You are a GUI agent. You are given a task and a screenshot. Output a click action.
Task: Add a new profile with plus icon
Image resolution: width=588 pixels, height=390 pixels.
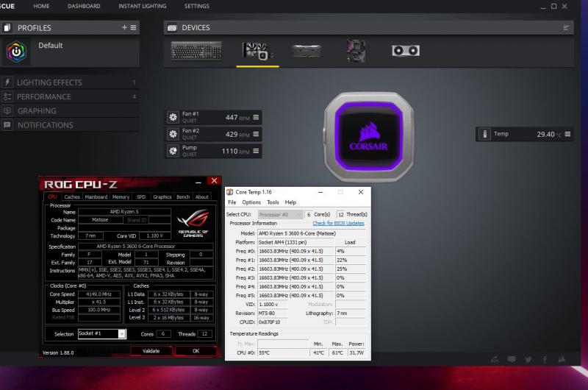[x=124, y=27]
